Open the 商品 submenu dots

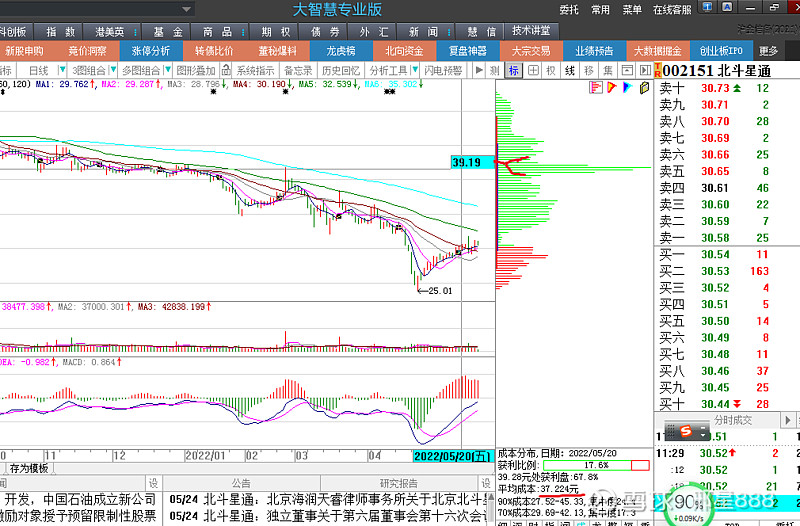[243, 32]
